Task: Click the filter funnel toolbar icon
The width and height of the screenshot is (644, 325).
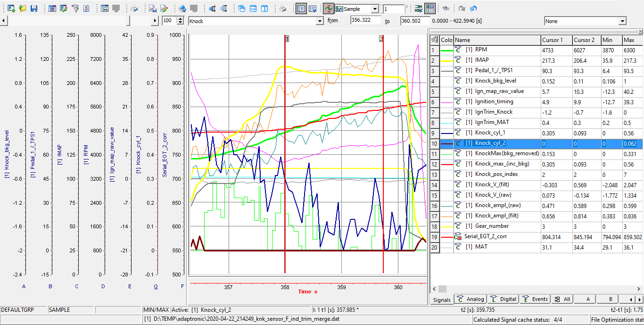Action: click(x=75, y=8)
